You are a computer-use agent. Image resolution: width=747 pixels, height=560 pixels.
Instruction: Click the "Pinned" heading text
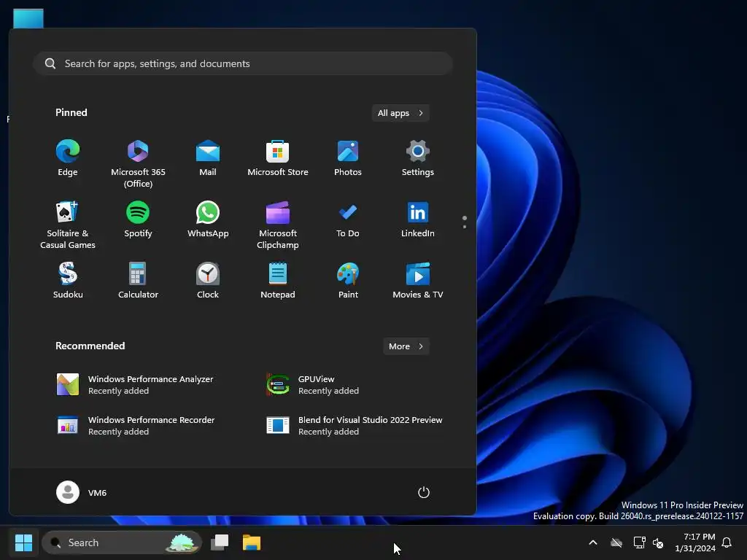(71, 112)
